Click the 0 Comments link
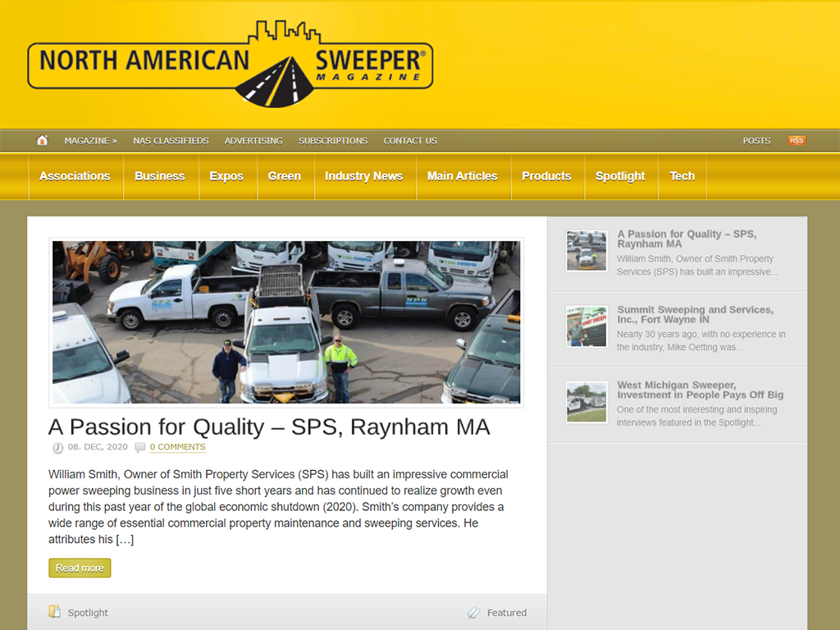The height and width of the screenshot is (630, 840). (x=177, y=447)
